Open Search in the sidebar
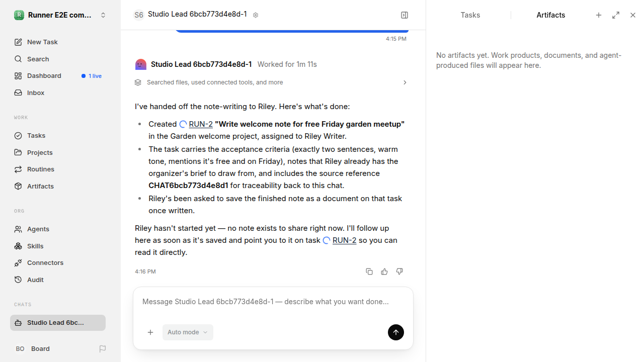Viewport: 644px width, 362px height. pyautogui.click(x=58, y=59)
